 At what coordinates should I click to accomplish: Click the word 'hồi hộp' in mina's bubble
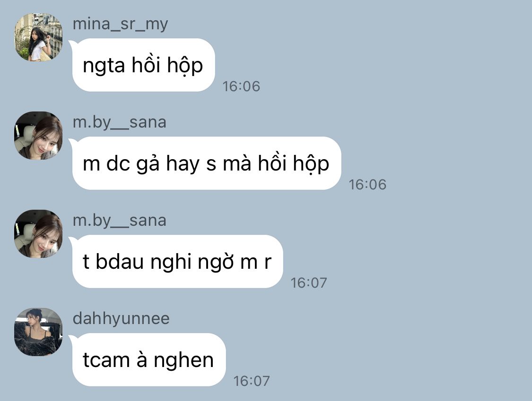(x=167, y=66)
